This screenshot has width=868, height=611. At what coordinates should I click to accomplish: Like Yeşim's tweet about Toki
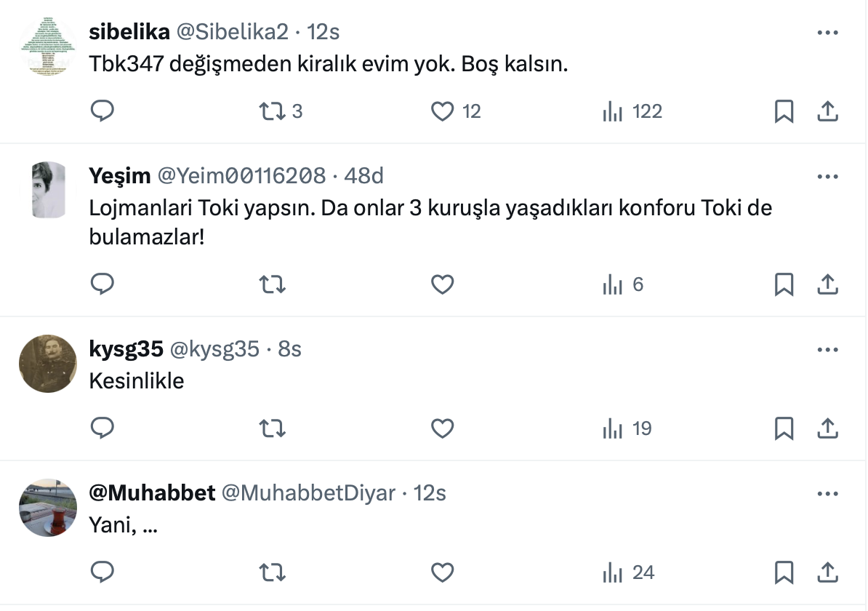443,284
